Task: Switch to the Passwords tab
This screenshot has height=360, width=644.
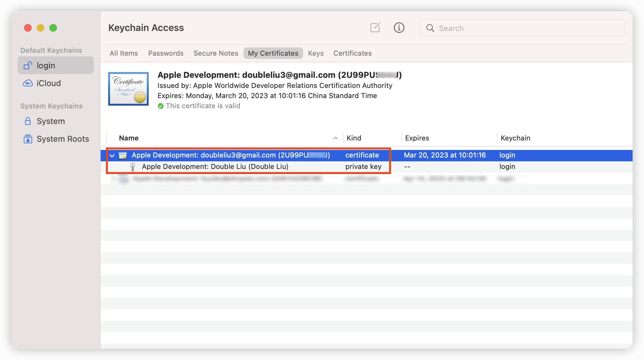Action: [166, 53]
